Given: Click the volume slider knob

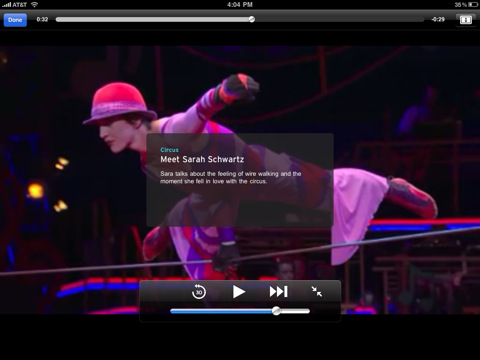Looking at the screenshot, I should [276, 311].
